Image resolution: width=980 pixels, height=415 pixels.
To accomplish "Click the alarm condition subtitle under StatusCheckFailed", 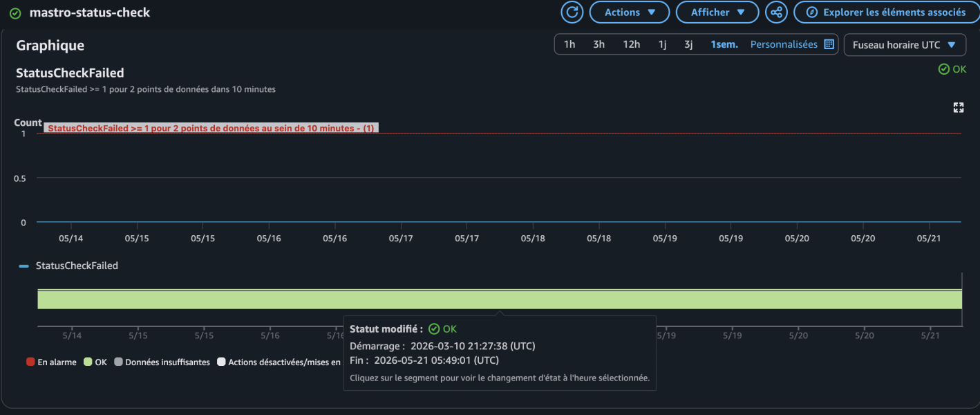I will 146,89.
